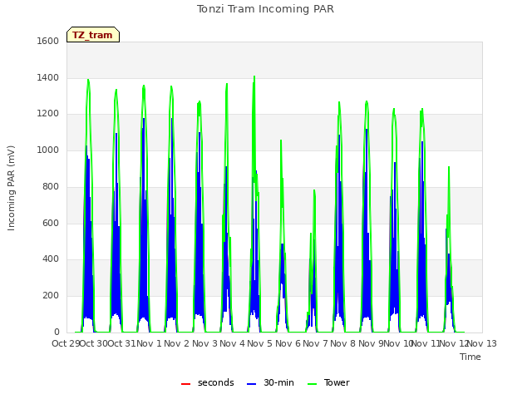The image size is (532, 399).
Task: Select the 'Tower' legend label
Action: tap(337, 382)
